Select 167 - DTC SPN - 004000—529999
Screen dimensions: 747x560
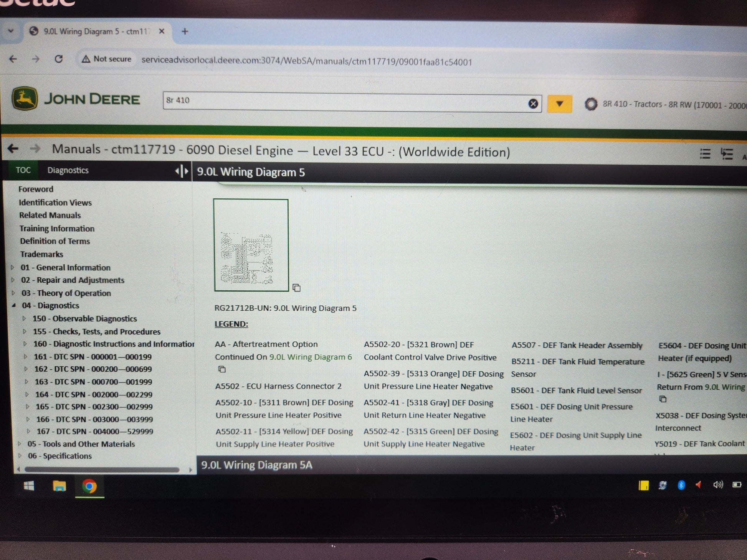click(x=95, y=432)
